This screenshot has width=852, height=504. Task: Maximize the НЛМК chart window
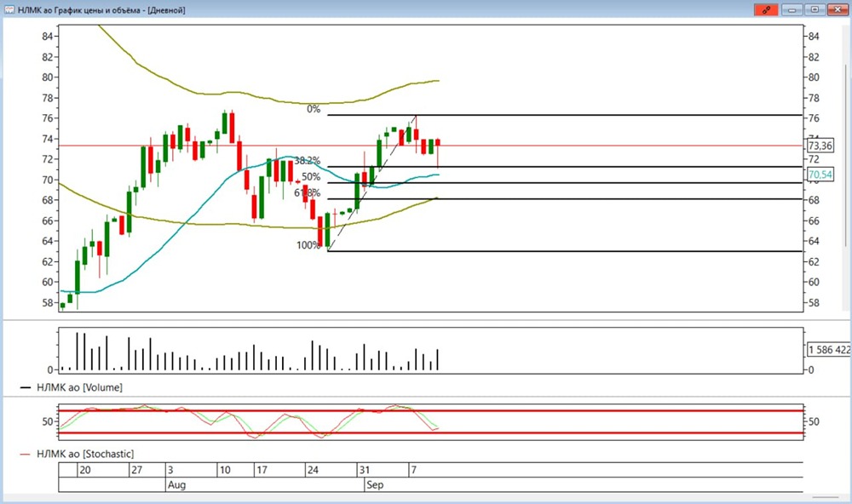(x=815, y=9)
